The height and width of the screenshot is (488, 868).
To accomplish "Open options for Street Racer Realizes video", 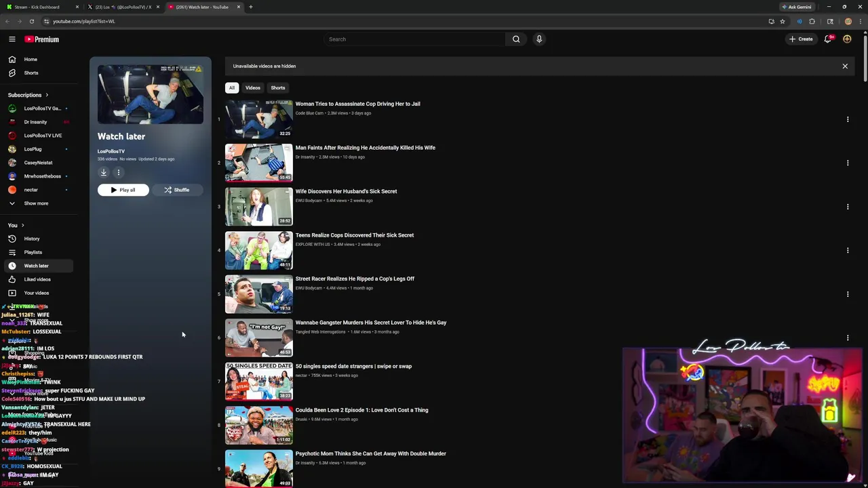I will [847, 294].
